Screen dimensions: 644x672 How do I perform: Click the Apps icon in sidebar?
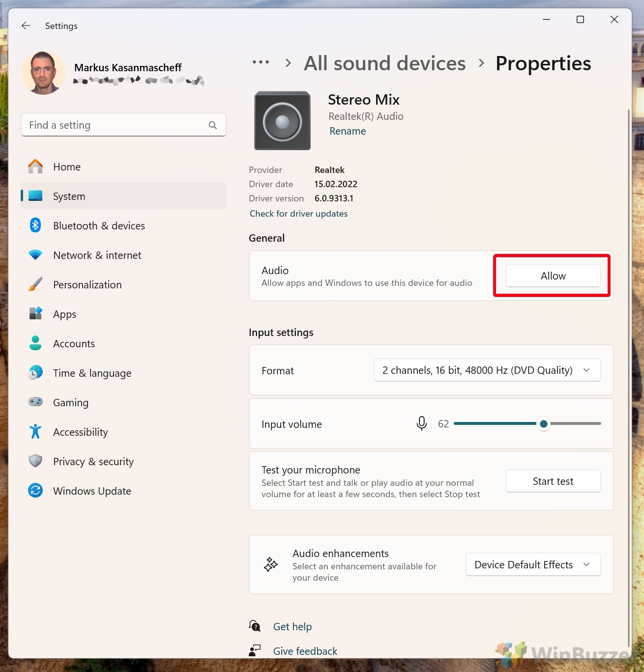tap(35, 314)
